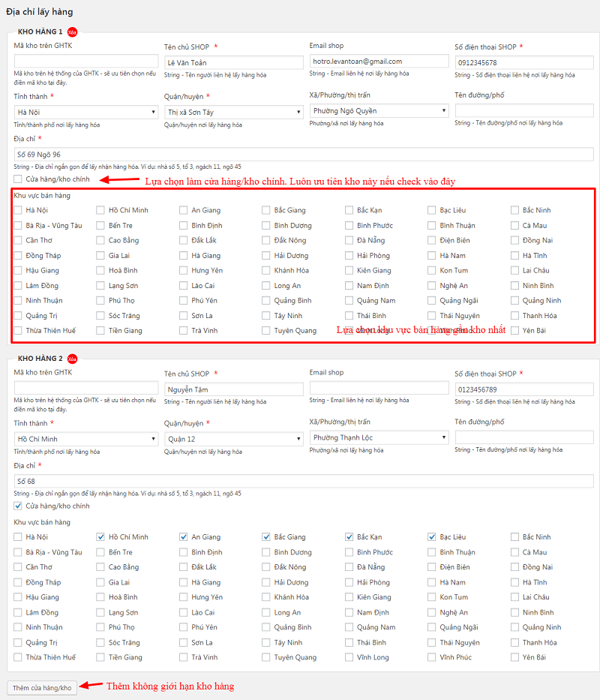
Task: Uncheck Cửa hàng/kho chính for KHO HÀNG 2
Action: coord(16,505)
